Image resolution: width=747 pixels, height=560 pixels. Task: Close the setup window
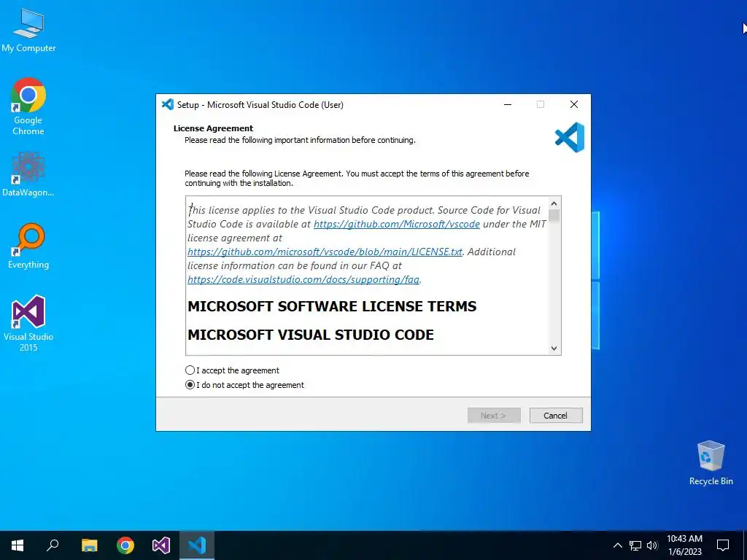pyautogui.click(x=574, y=104)
